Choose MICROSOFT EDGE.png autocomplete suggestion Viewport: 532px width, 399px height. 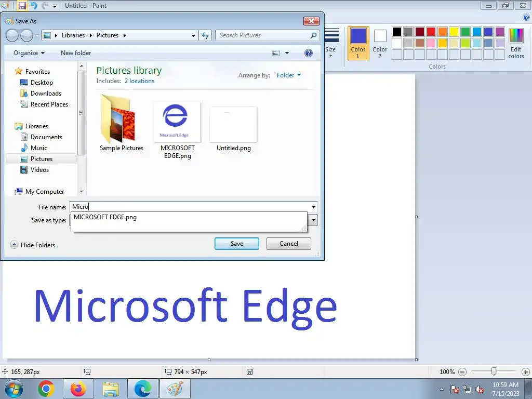[189, 217]
